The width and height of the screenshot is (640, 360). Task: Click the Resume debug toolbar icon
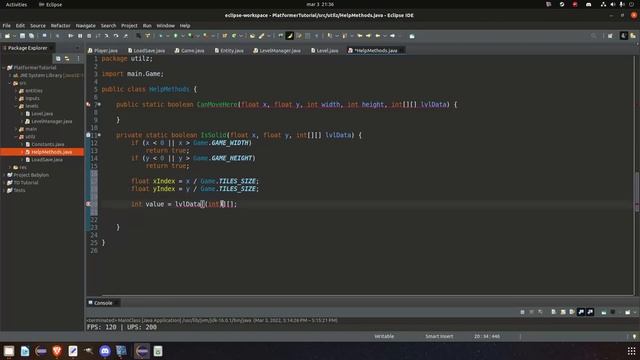(71, 36)
